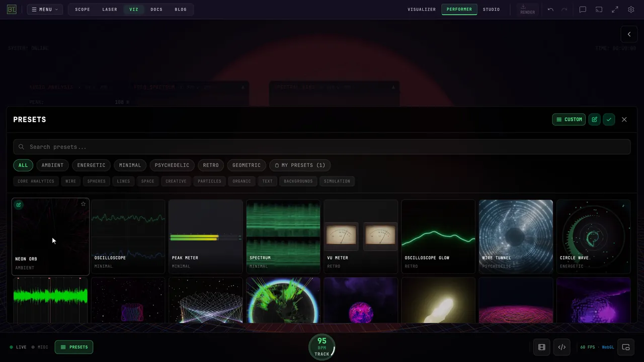Click the Render download button
The image size is (644, 362).
point(527,10)
